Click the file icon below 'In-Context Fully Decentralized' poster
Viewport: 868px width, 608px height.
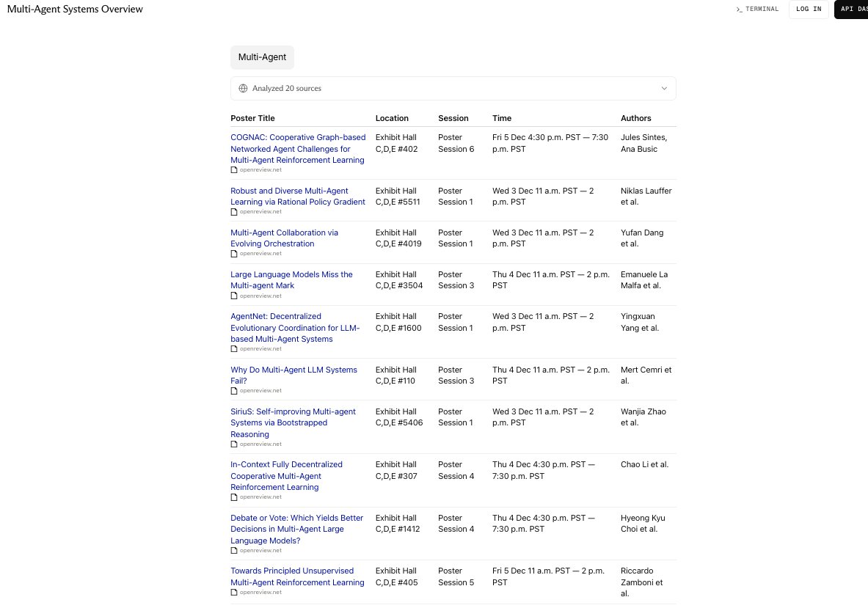233,497
